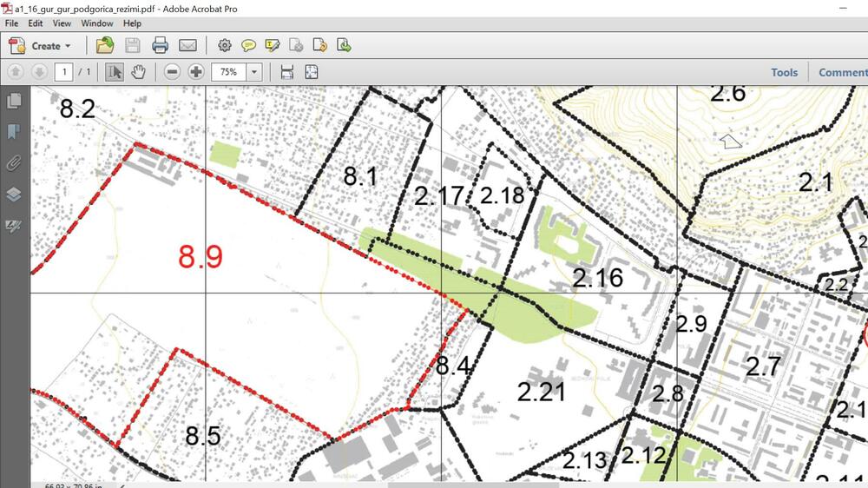Open the File menu
Viewport: 868px width, 488px height.
12,23
